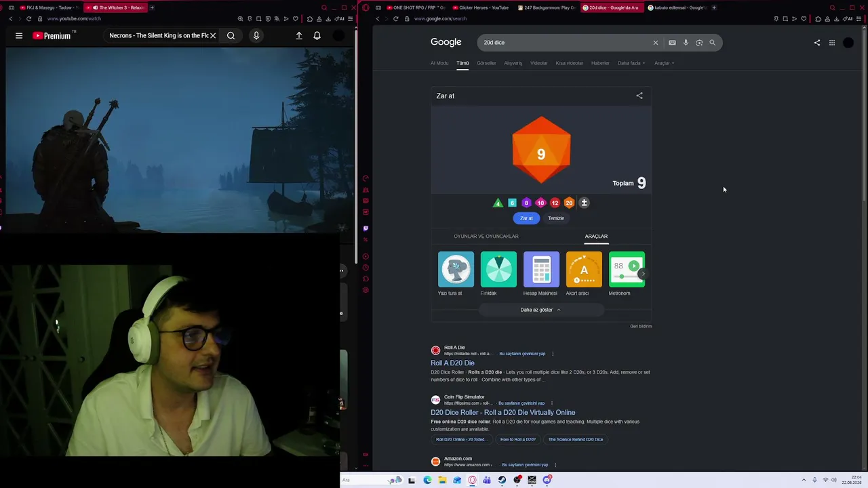Screen dimensions: 868x488
Task: Expand the Araçlar dropdown
Action: click(664, 63)
